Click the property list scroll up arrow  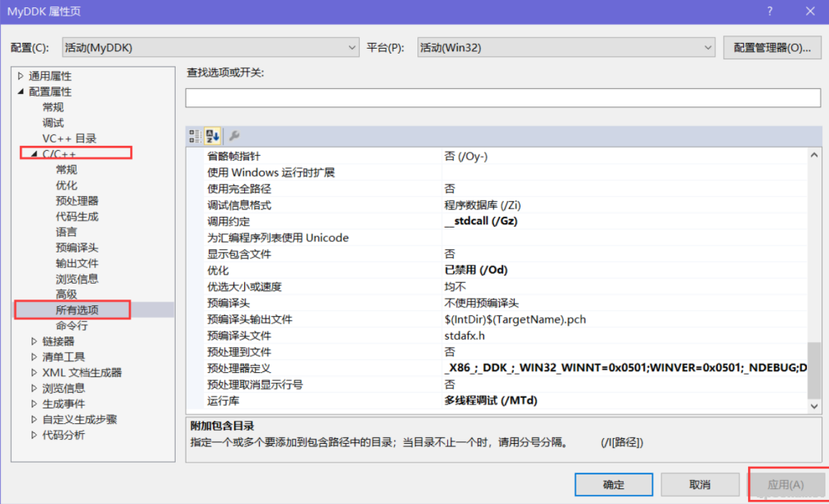point(814,155)
